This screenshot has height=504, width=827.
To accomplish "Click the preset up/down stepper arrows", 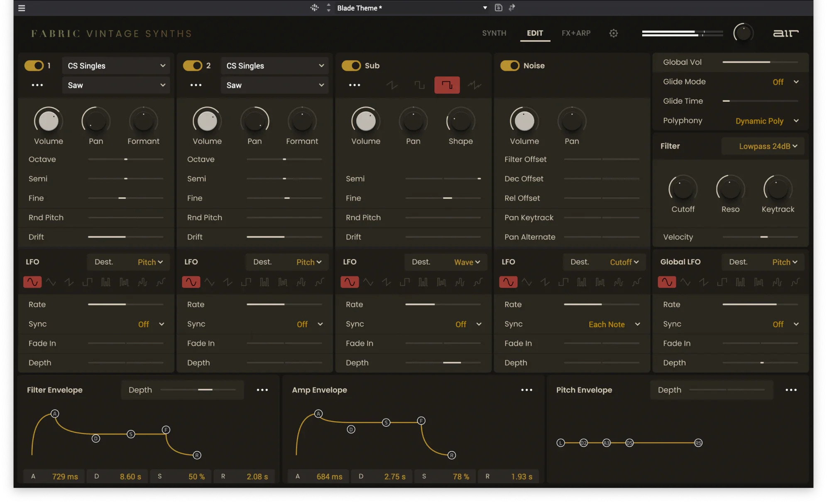I will click(328, 7).
